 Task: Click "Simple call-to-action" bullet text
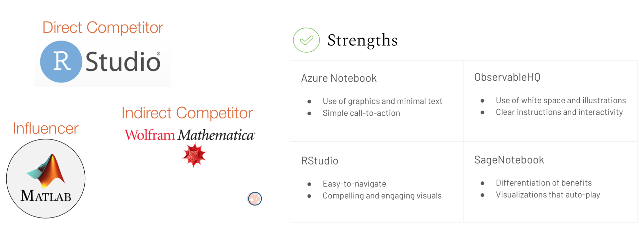pos(361,113)
